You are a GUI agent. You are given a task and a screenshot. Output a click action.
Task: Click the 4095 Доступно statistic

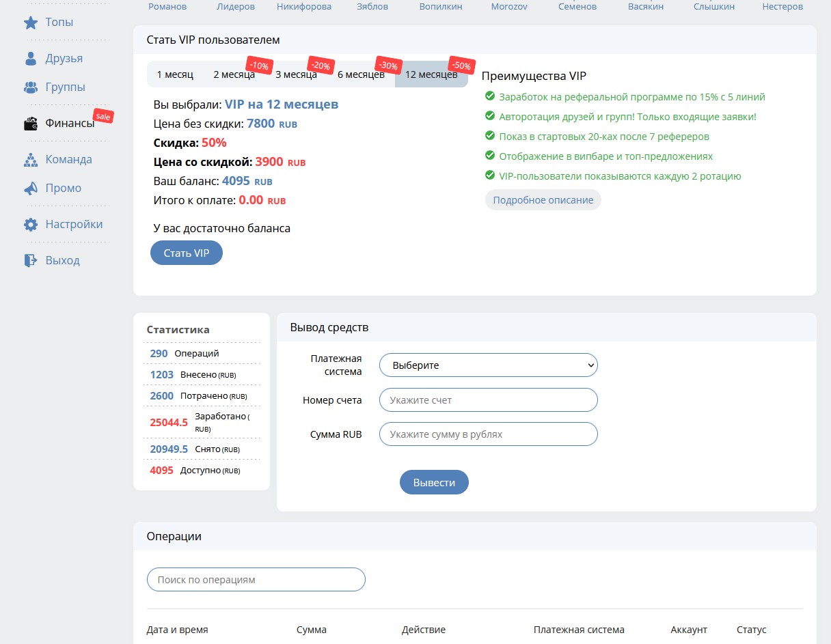tap(202, 470)
